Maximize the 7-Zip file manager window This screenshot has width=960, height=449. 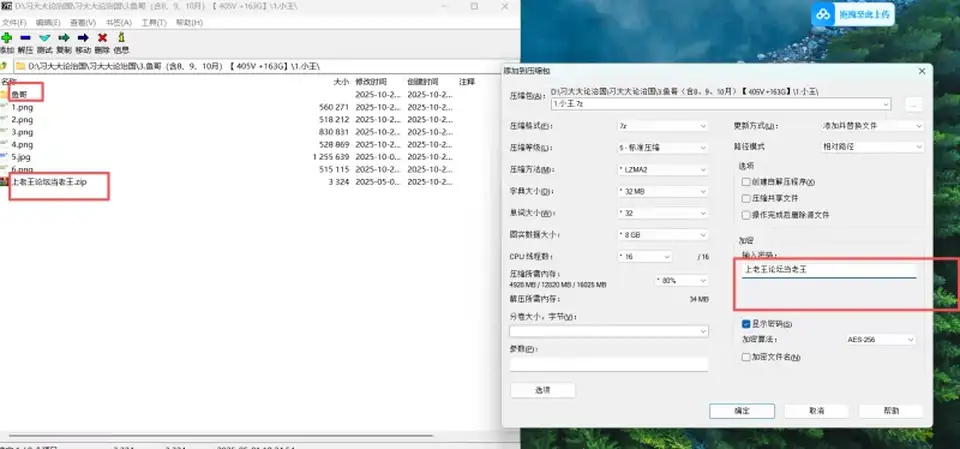(474, 6)
